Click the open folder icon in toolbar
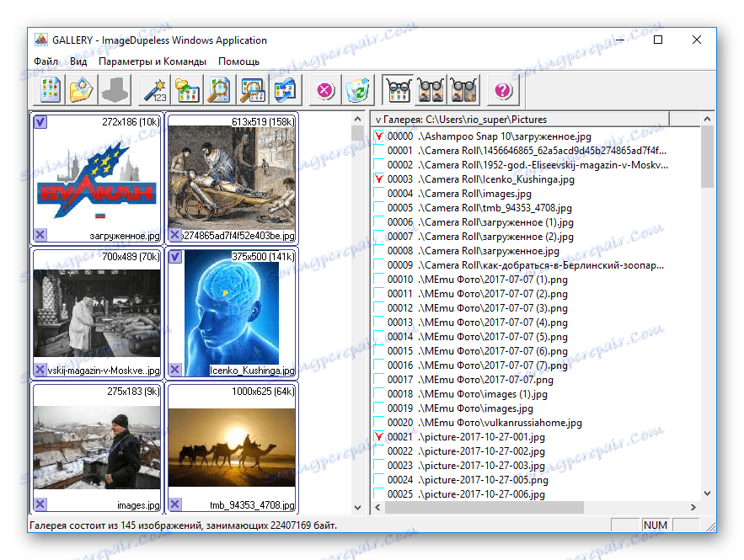Image resolution: width=744 pixels, height=560 pixels. (80, 89)
